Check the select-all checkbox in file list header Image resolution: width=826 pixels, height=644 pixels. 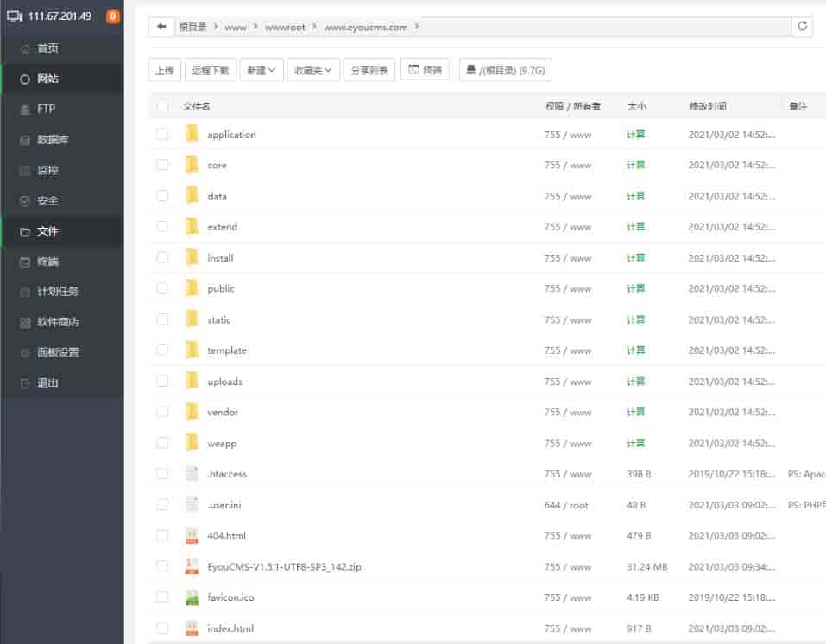(162, 103)
